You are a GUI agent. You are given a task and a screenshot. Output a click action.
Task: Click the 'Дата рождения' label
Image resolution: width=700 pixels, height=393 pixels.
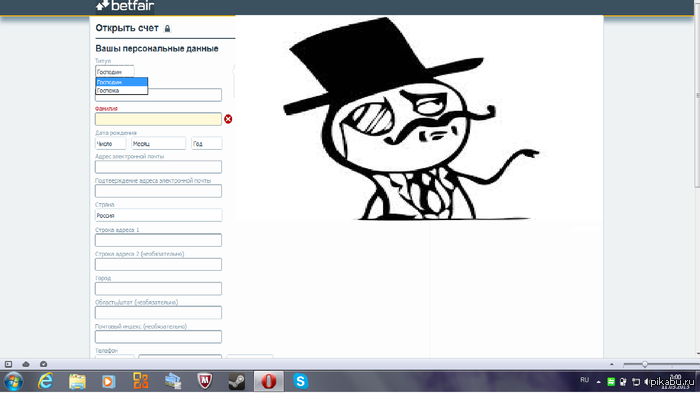point(116,133)
